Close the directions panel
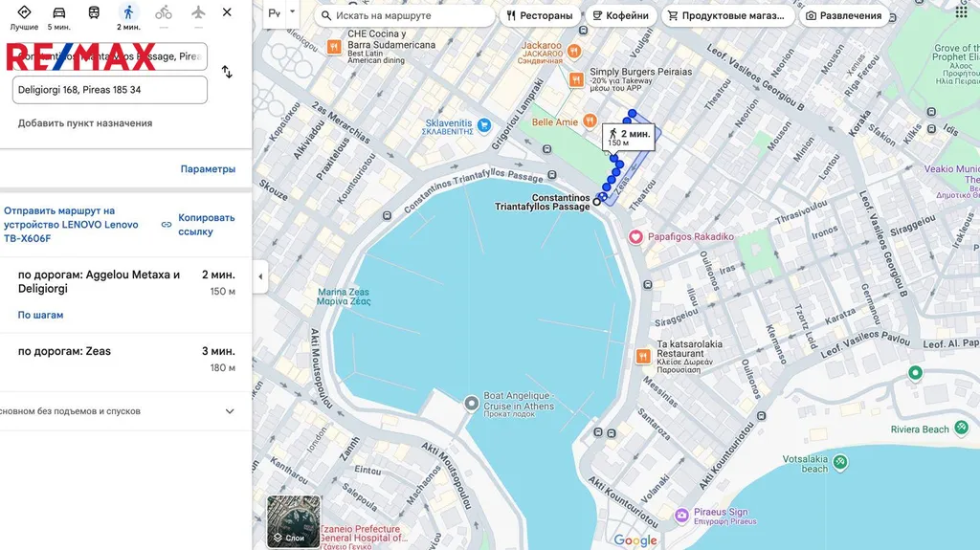Screen dimensions: 980x550 [227, 12]
